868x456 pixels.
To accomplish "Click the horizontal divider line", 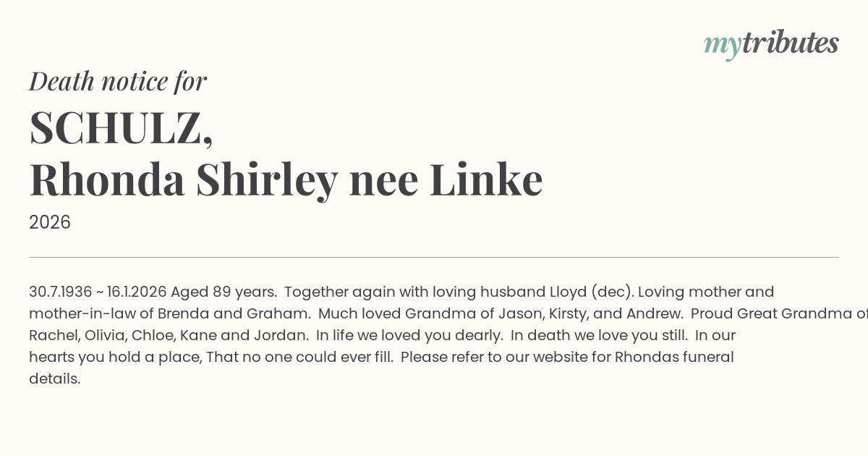I will (x=434, y=257).
